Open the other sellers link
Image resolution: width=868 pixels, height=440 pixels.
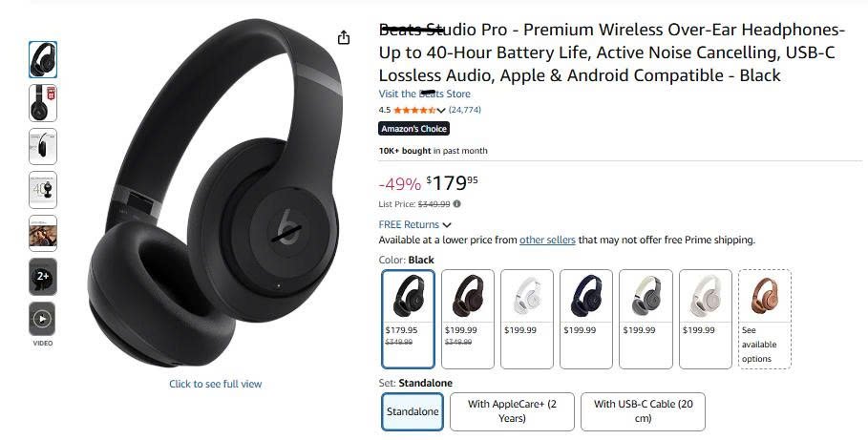547,240
